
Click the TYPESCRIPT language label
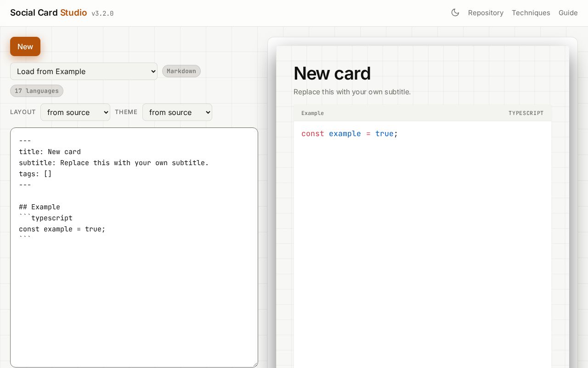click(x=526, y=113)
